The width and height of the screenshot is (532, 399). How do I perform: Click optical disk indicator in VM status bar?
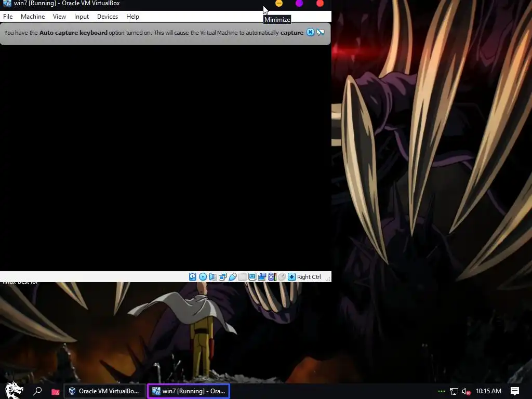pos(203,277)
